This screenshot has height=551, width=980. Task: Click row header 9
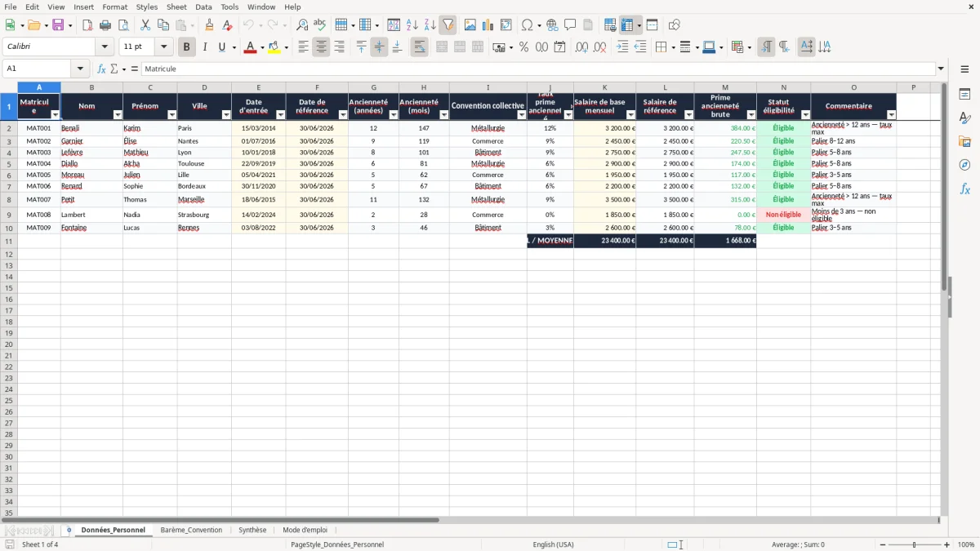9,215
